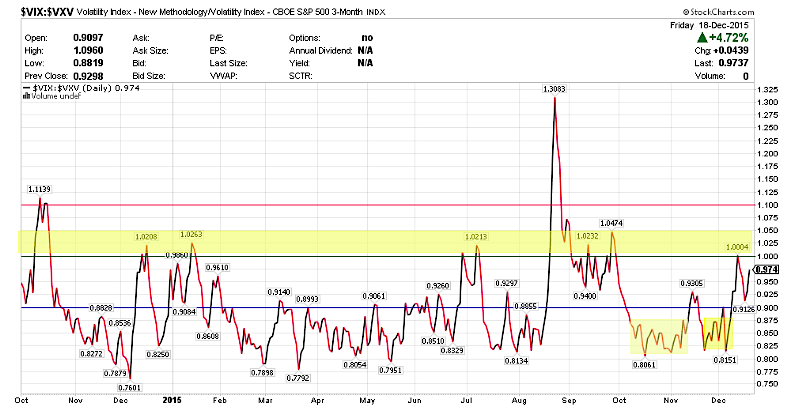Click the High value '1.0960'
This screenshot has width=791, height=410.
point(88,50)
